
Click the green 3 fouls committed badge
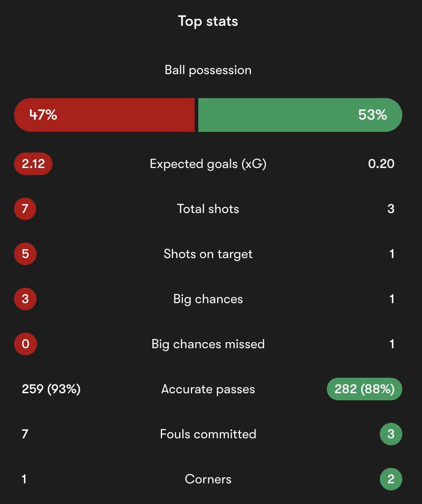click(x=391, y=434)
